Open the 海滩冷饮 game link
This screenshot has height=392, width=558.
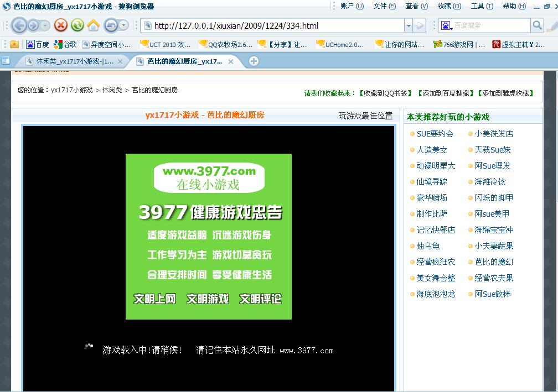coord(490,181)
